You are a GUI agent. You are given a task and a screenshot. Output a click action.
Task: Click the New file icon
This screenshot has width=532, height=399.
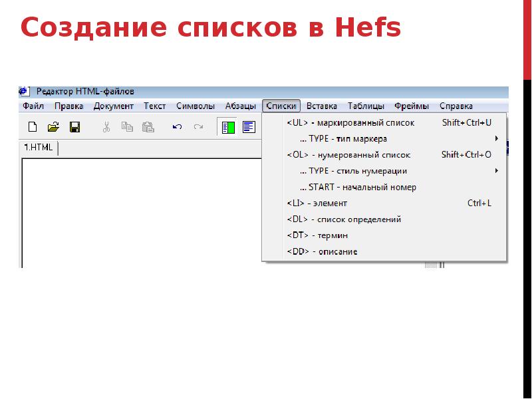coord(31,126)
